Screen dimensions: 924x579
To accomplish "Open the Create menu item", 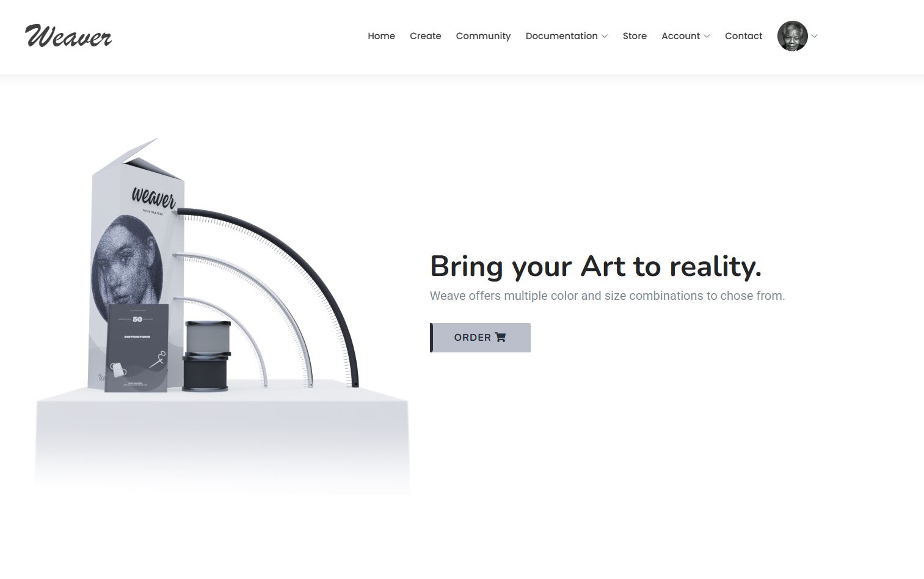I will [425, 36].
